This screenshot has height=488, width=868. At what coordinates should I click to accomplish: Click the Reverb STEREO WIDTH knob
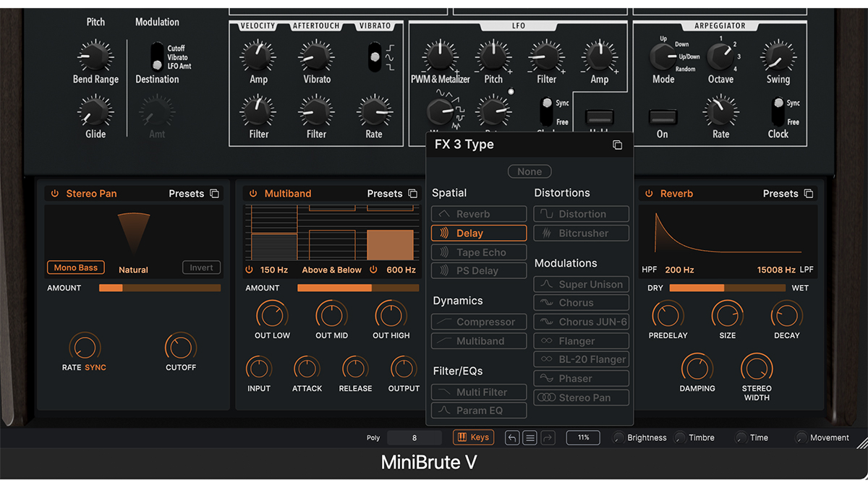pos(757,367)
